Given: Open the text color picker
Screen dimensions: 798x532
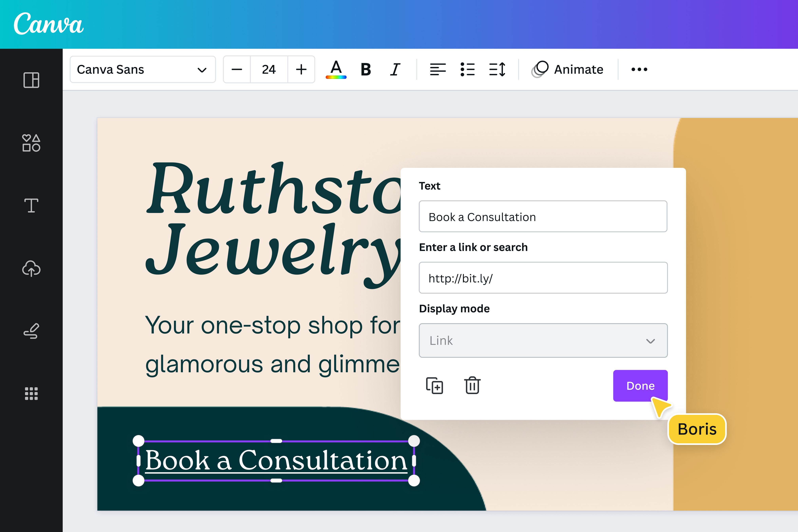Looking at the screenshot, I should 336,69.
